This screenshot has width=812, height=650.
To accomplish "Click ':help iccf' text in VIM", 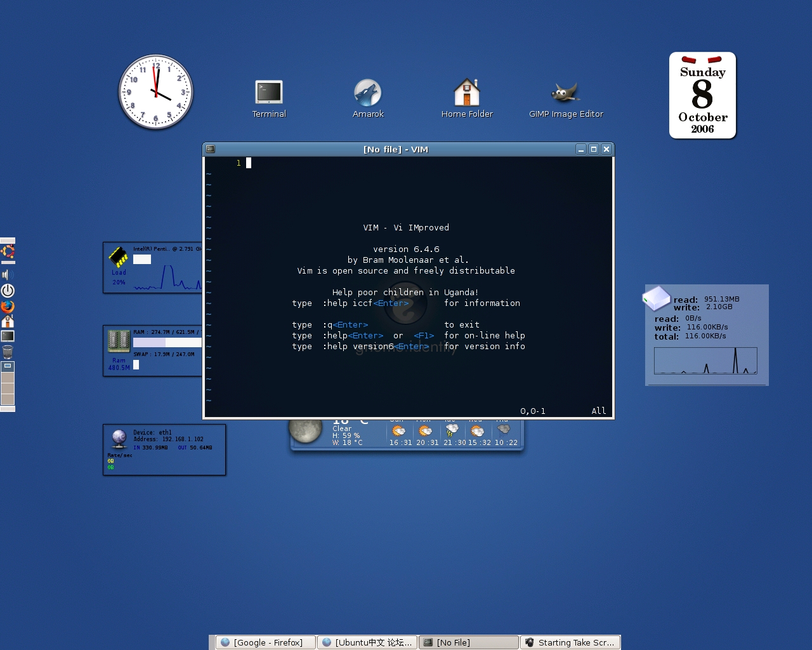I will (348, 303).
